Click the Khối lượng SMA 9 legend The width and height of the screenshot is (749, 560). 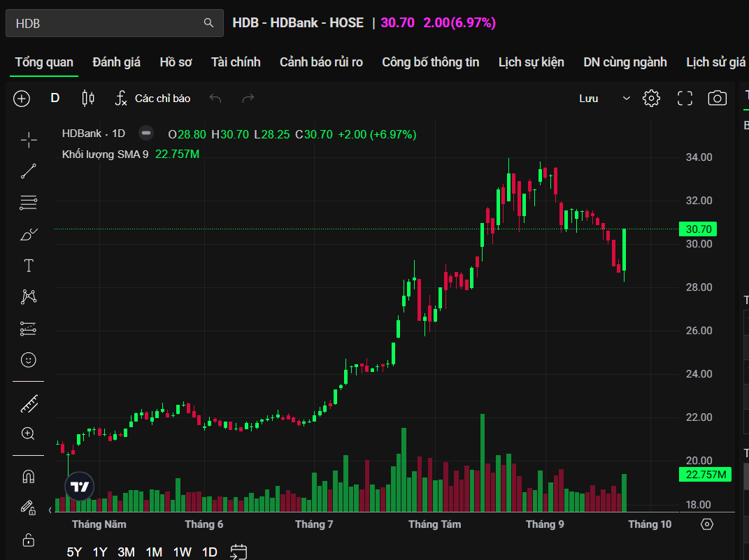tap(105, 155)
